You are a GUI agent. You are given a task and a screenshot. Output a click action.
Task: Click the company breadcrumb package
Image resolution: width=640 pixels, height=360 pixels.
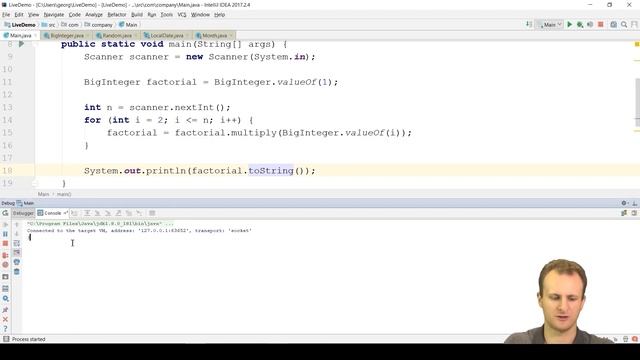point(98,25)
